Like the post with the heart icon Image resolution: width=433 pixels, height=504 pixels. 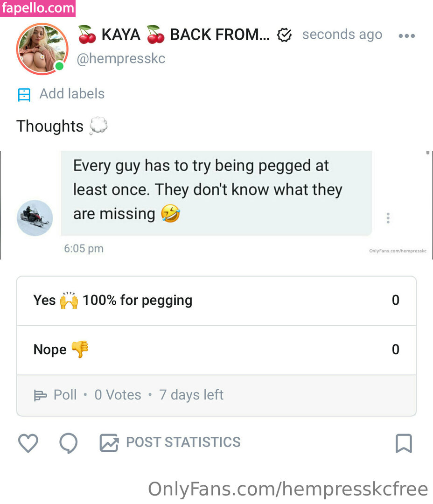point(28,443)
